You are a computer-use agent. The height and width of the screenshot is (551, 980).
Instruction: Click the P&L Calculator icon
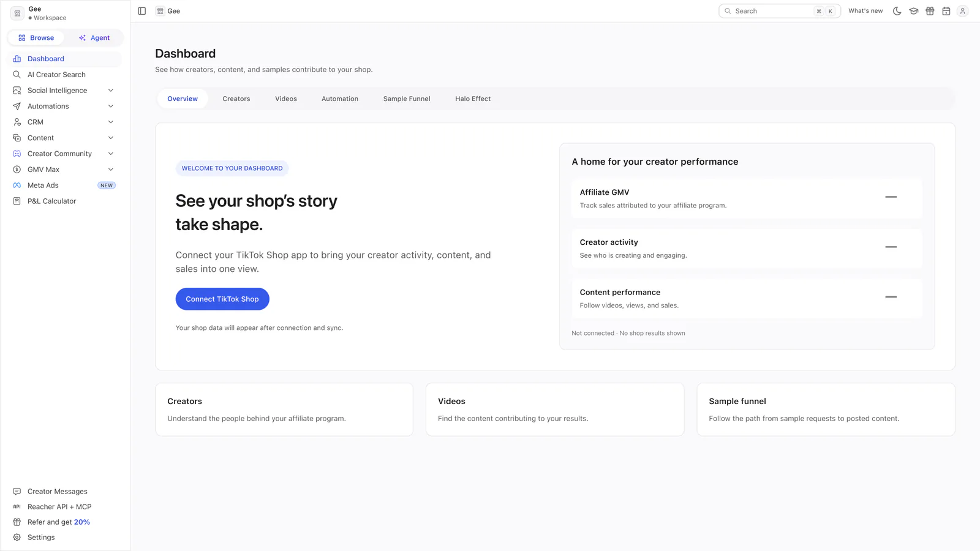click(x=17, y=201)
